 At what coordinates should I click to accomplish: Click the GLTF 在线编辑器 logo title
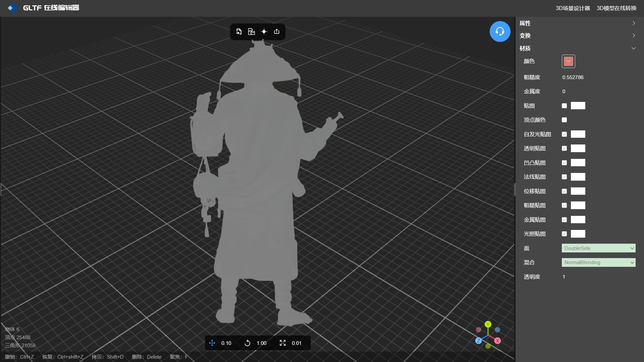(x=51, y=8)
